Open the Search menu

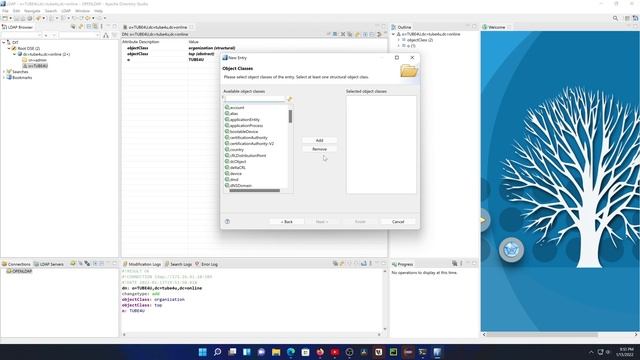(x=51, y=11)
